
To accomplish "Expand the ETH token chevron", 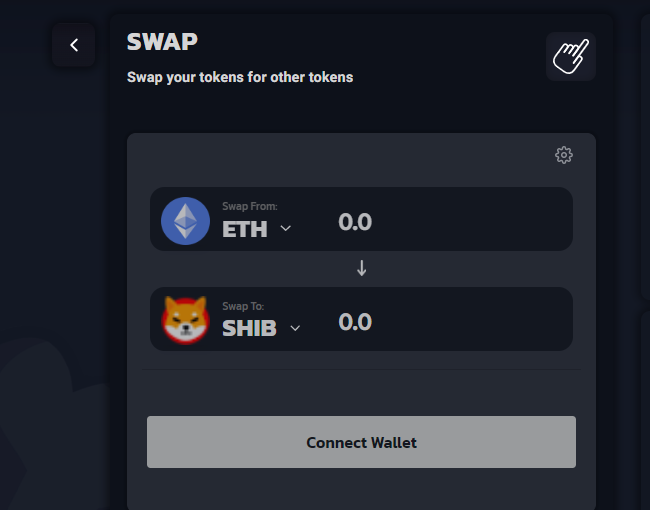I will point(286,228).
